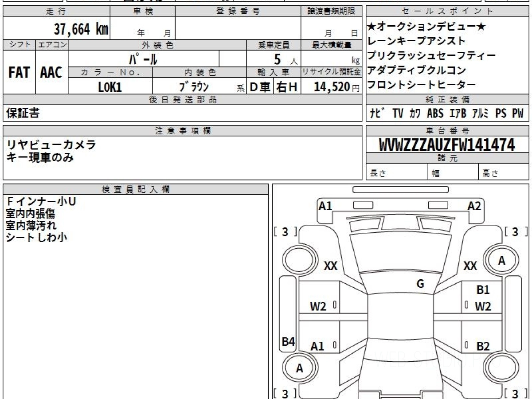This screenshot has width=532, height=399.
Task: Select the 走行 column header
Action: [x=56, y=12]
